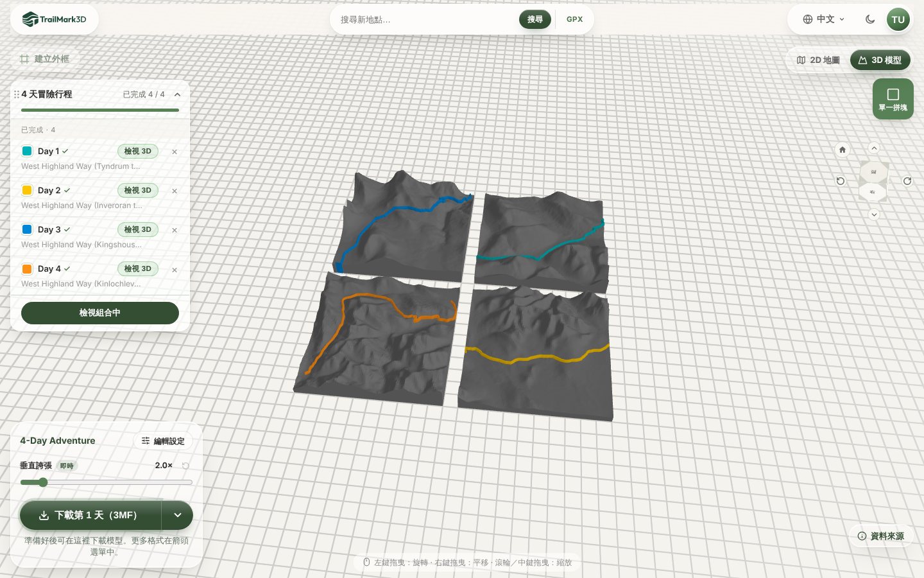Image resolution: width=924 pixels, height=578 pixels.
Task: Toggle dark mode with the moon icon
Action: click(870, 19)
